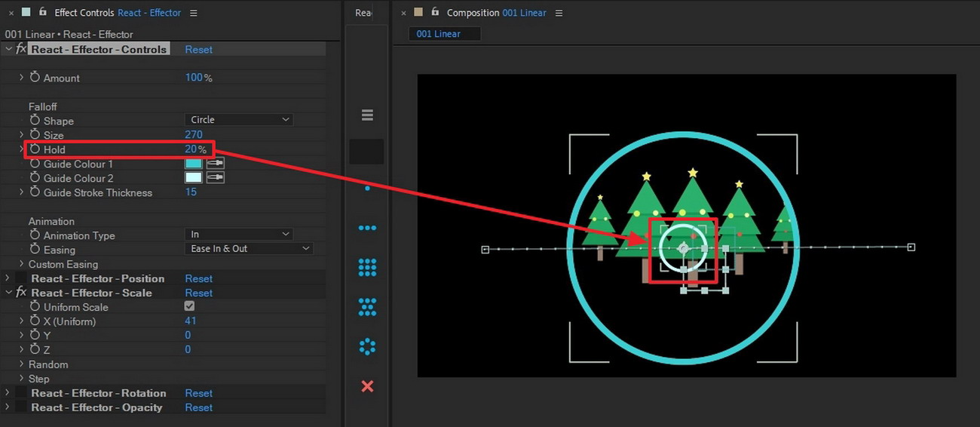Screen dimensions: 980x427
Task: Expand the React - Effector - Position group
Action: [8, 278]
